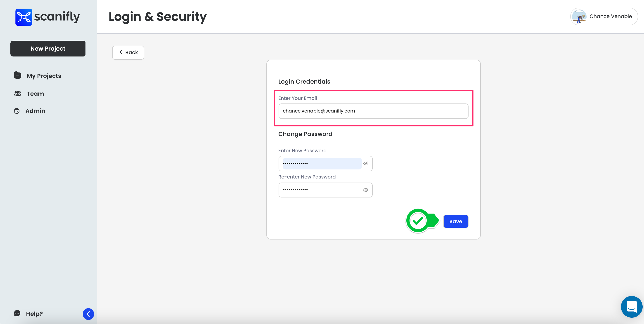This screenshot has width=644, height=324.
Task: Click the Back button to navigate
Action: click(128, 52)
